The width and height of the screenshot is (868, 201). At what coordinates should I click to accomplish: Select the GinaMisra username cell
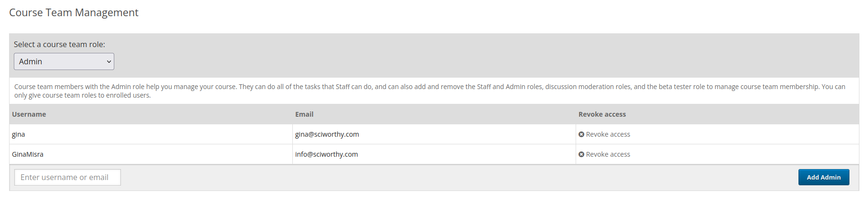[x=151, y=154]
